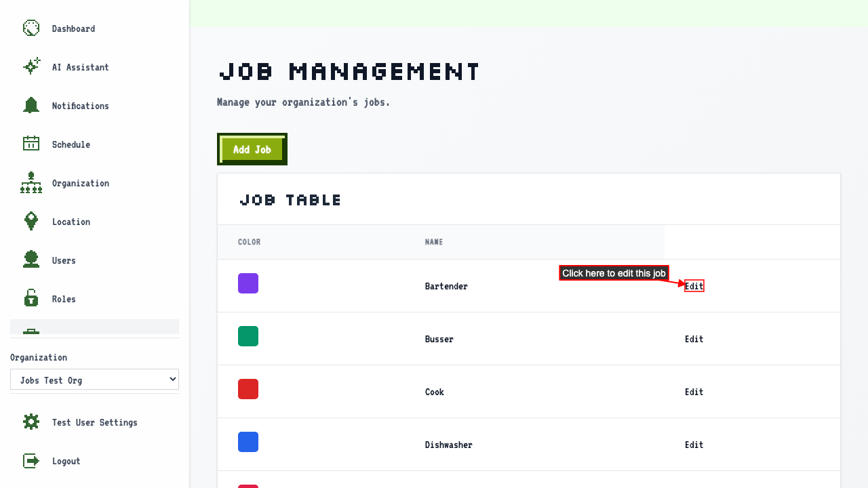Click the Busser job name
Viewport: 868px width, 488px height.
(x=439, y=339)
